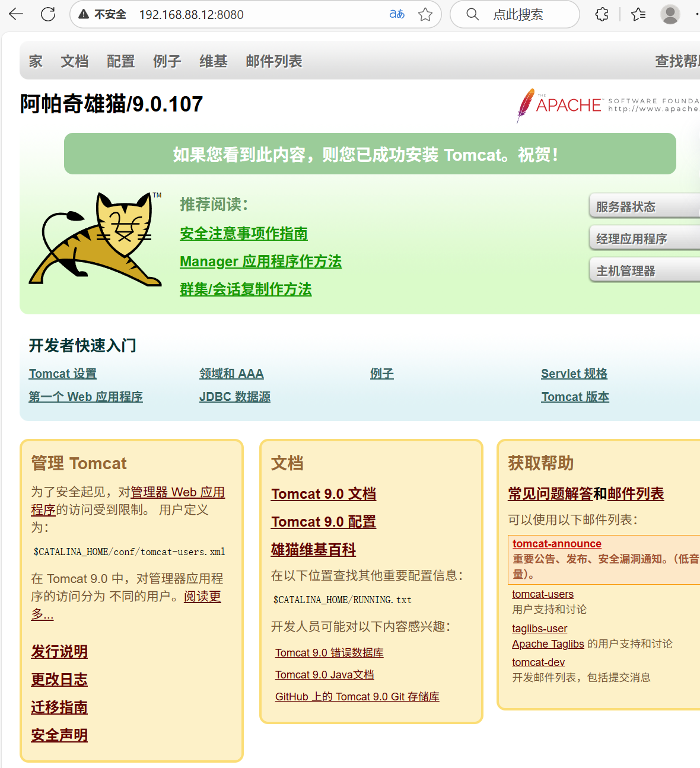This screenshot has height=768, width=700.
Task: Click the Tomcat cat logo image
Action: click(96, 239)
